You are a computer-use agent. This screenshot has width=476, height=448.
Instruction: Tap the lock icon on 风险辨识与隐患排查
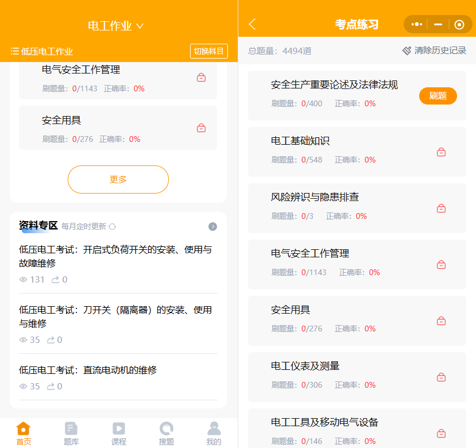click(441, 208)
